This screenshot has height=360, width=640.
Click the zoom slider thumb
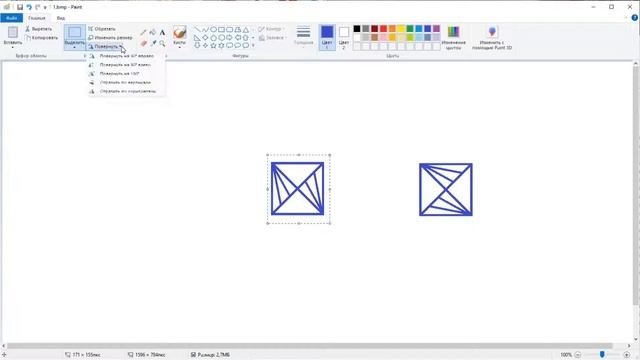[602, 355]
